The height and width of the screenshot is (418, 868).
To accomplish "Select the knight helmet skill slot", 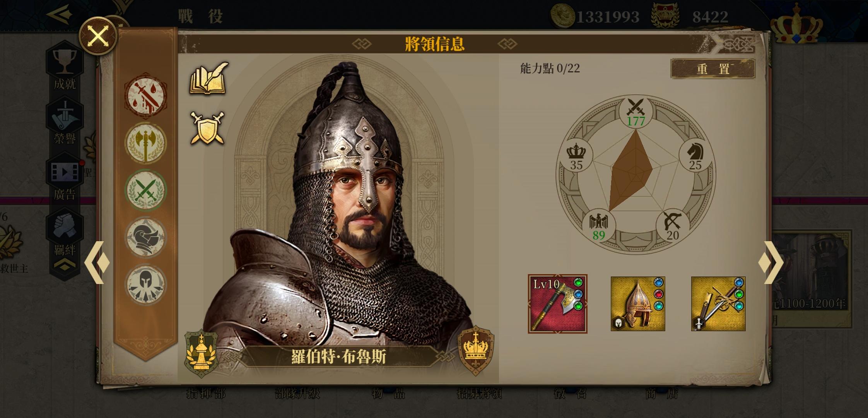I will [x=146, y=237].
